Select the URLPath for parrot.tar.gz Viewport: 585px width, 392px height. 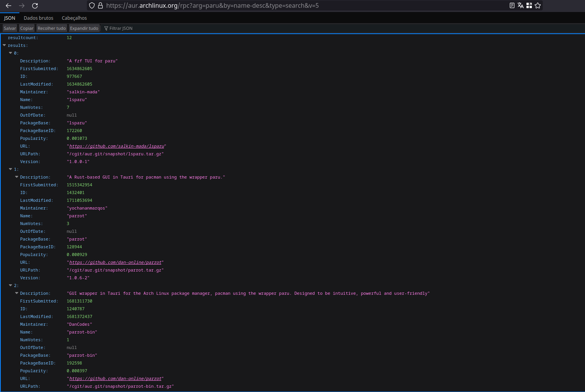(115, 270)
